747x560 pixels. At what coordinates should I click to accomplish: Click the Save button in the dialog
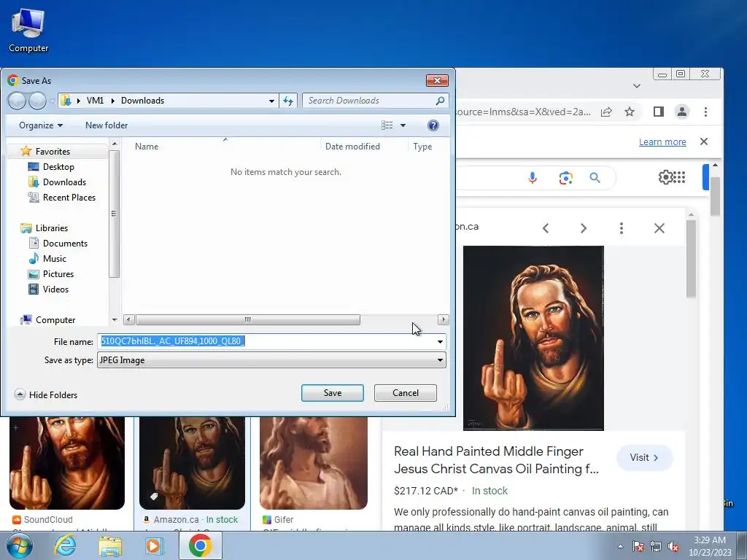click(332, 393)
